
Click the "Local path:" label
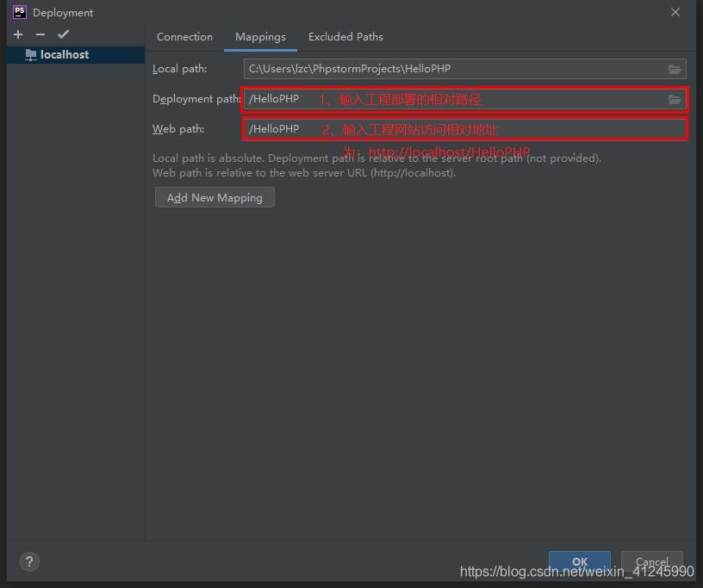pyautogui.click(x=179, y=69)
